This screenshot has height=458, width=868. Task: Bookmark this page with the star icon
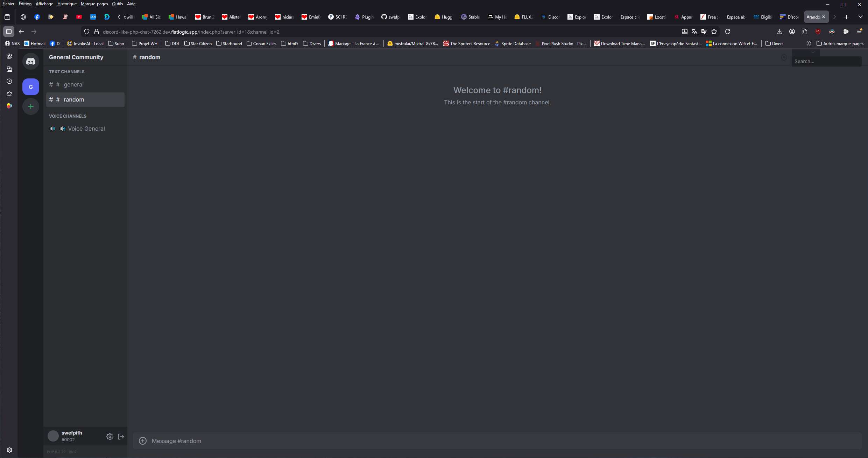(714, 32)
